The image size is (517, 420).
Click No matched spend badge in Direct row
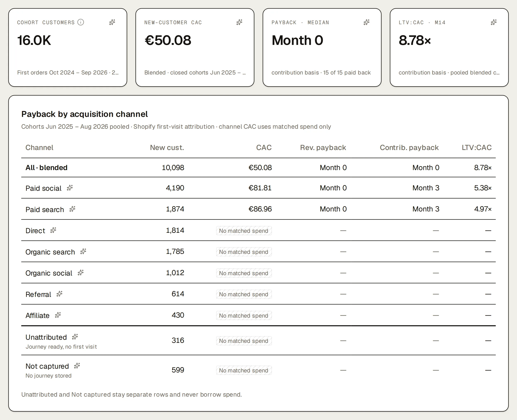coord(244,231)
